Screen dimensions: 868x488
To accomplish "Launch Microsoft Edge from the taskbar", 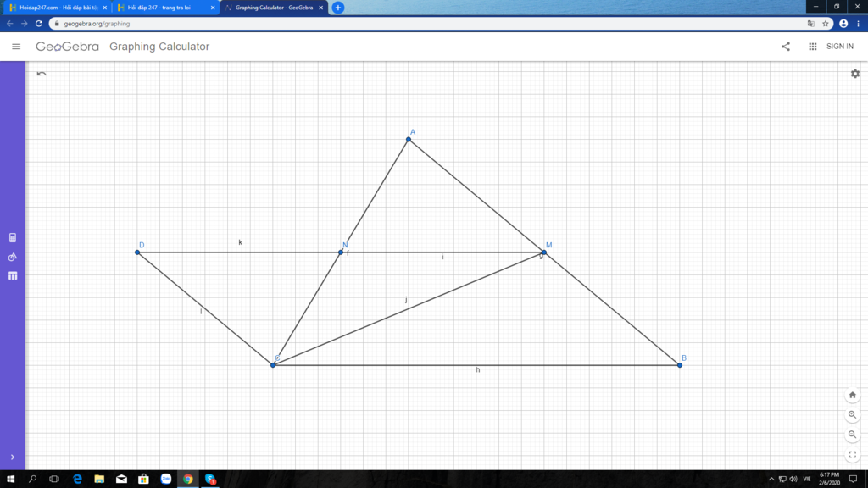I will [x=77, y=480].
